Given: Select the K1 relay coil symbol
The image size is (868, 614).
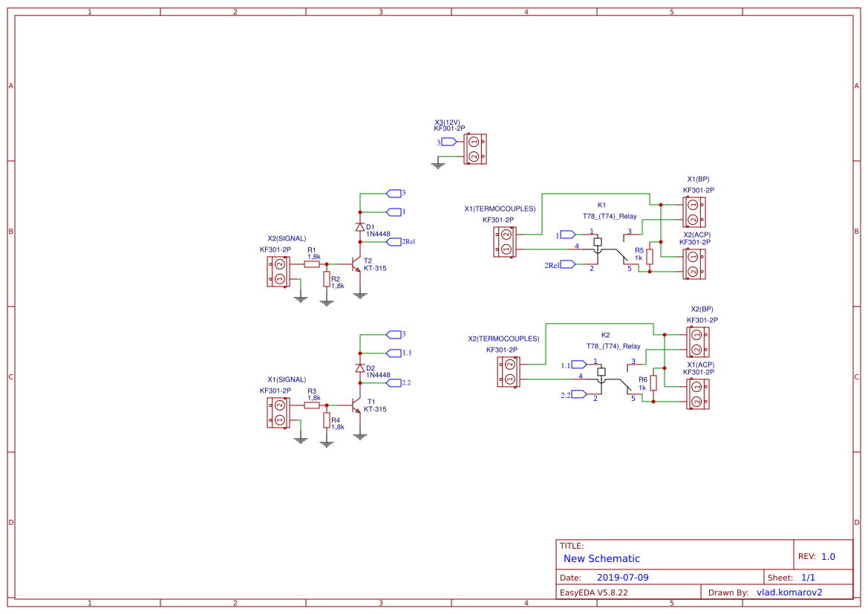Looking at the screenshot, I should (597, 242).
